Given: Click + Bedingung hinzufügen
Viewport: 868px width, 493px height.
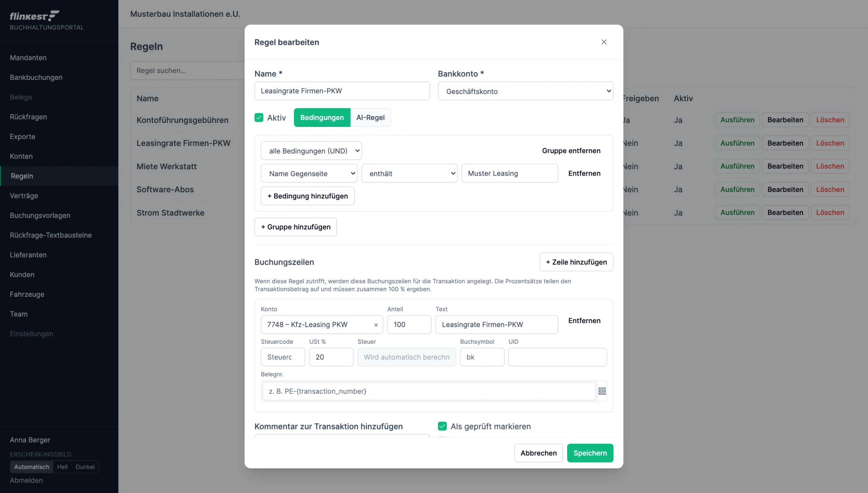Looking at the screenshot, I should (308, 196).
